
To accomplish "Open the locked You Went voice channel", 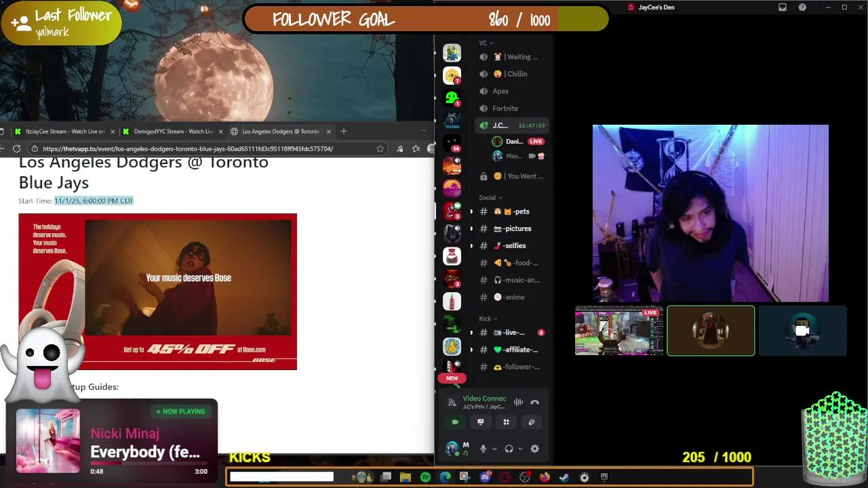I will point(512,176).
